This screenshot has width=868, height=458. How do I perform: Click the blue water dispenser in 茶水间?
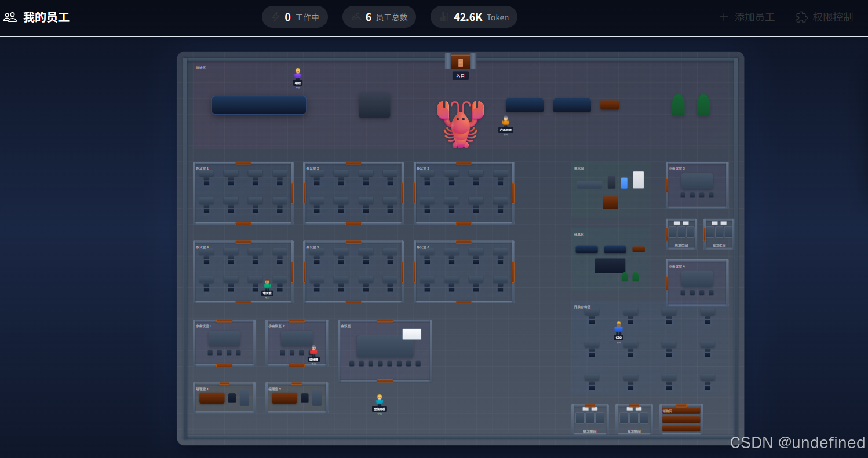(624, 183)
